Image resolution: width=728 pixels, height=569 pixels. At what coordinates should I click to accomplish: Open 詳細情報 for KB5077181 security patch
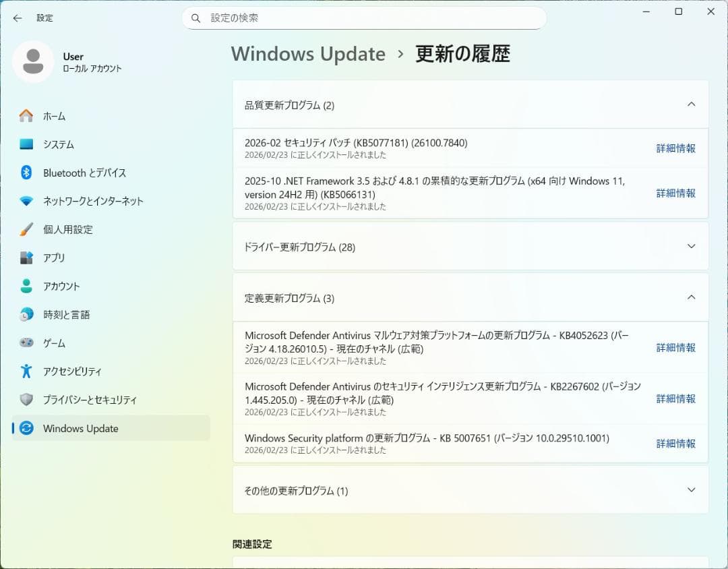tap(676, 148)
